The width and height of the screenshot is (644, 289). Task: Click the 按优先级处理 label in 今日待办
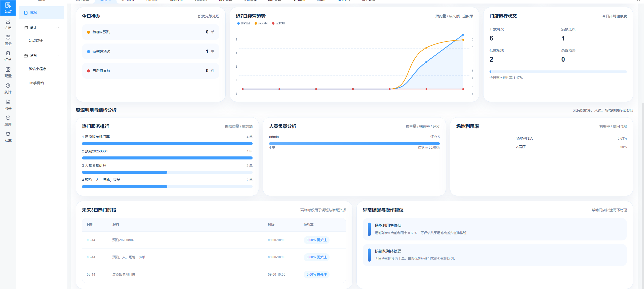pyautogui.click(x=209, y=16)
